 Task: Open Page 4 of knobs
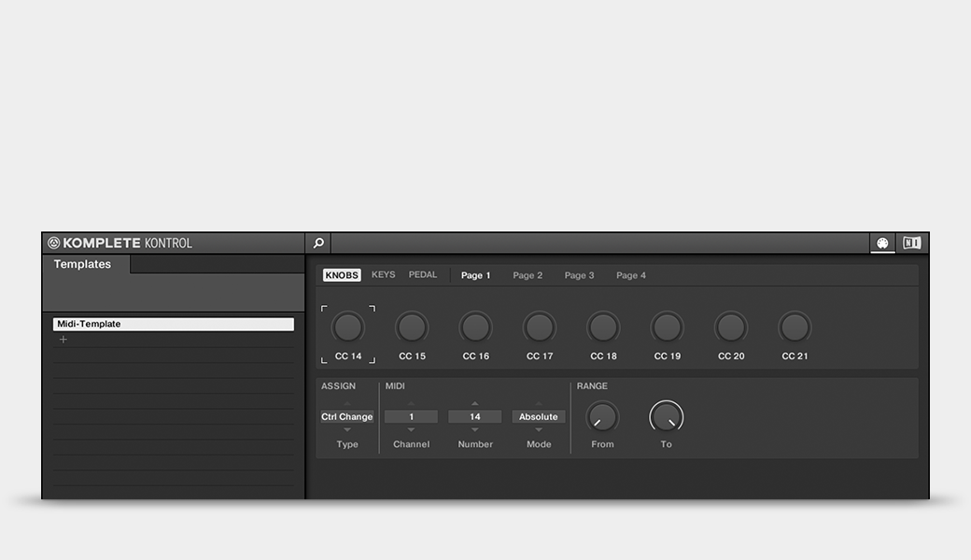[631, 275]
